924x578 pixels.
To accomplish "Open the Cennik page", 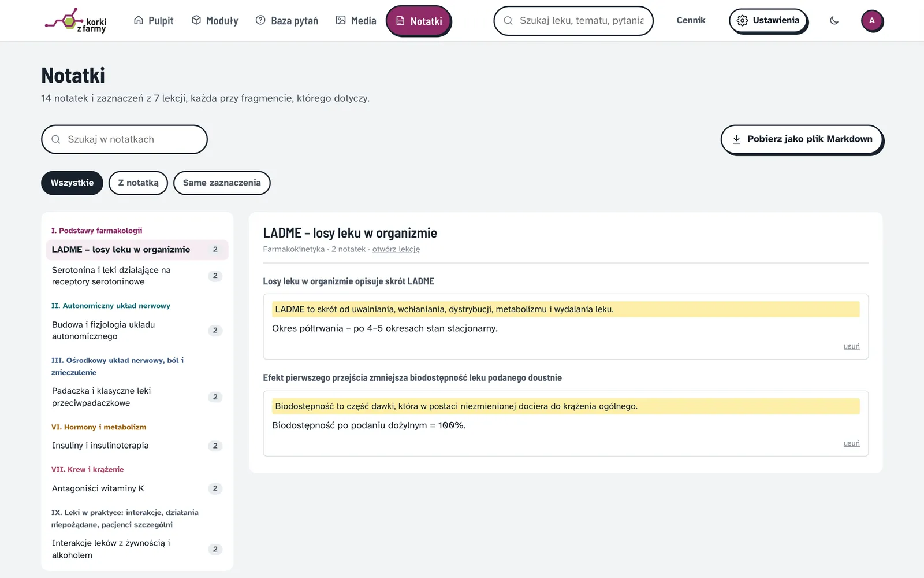I will 691,20.
